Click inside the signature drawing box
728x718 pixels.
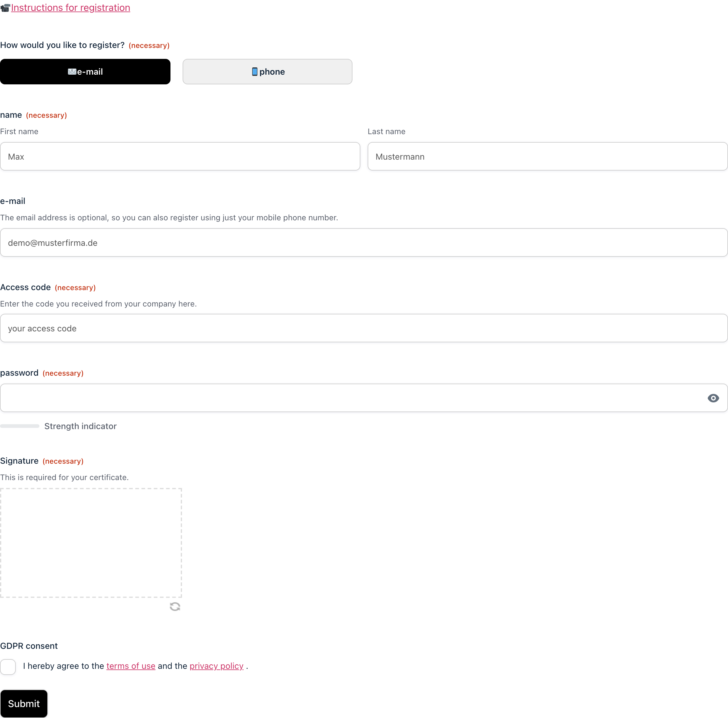tap(91, 543)
